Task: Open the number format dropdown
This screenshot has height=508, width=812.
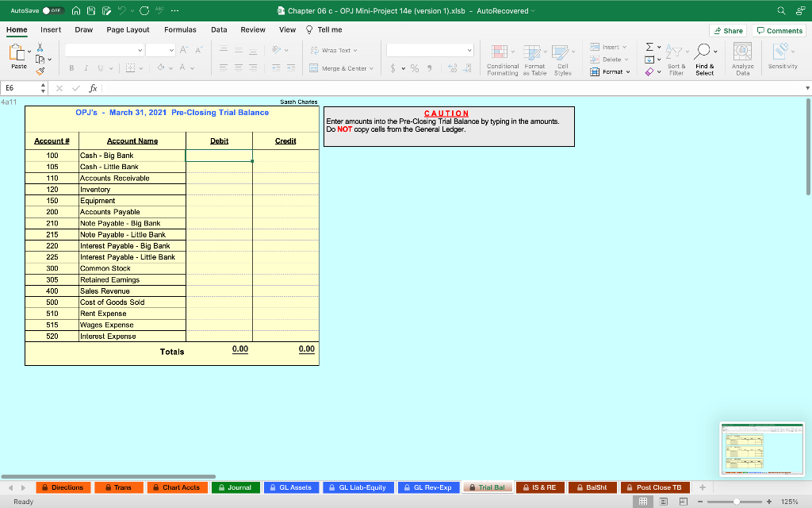Action: 469,50
